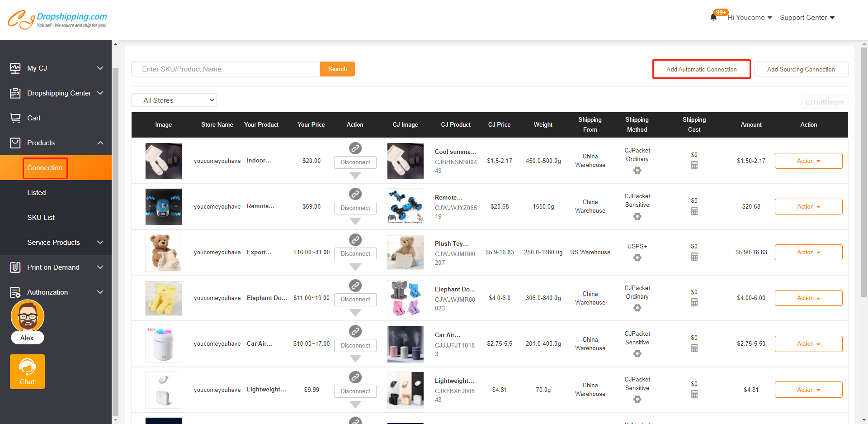Open the Listed submenu item

(x=37, y=193)
